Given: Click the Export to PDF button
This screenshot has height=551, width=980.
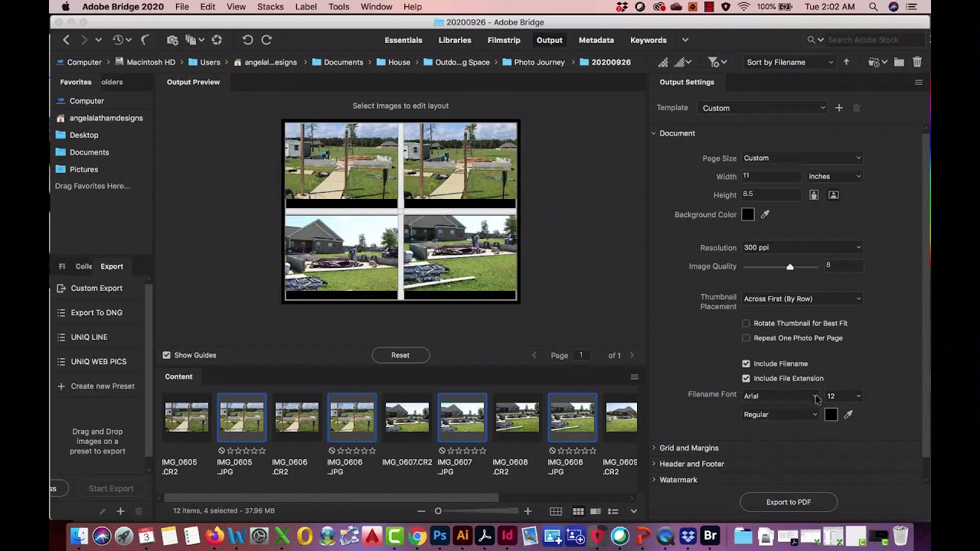Looking at the screenshot, I should 789,502.
